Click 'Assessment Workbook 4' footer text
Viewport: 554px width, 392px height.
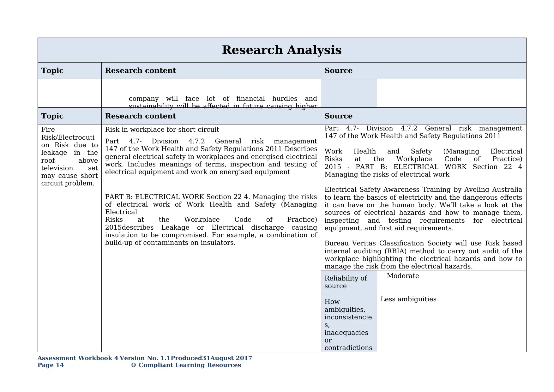click(x=78, y=358)
